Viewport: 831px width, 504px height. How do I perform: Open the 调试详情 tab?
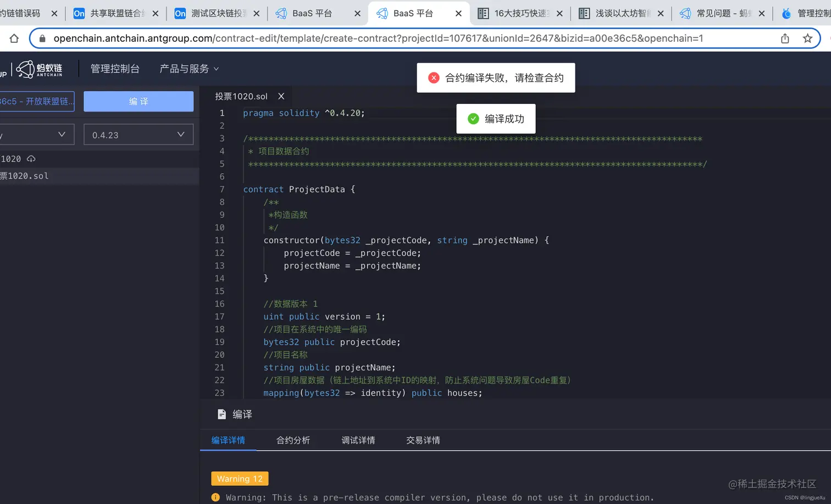tap(358, 440)
